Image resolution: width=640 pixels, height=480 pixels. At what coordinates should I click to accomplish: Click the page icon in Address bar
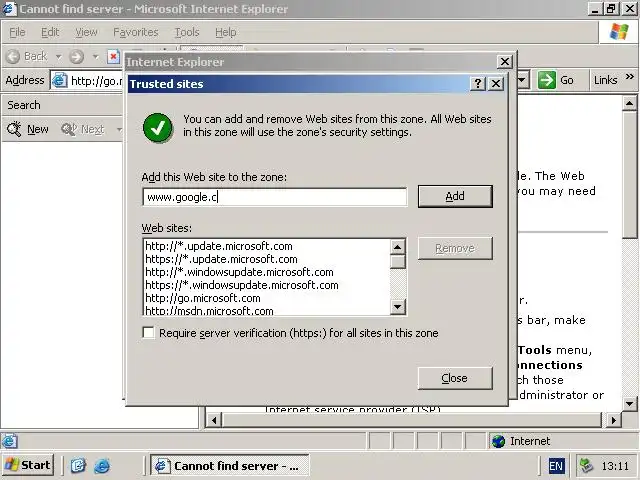click(x=59, y=80)
